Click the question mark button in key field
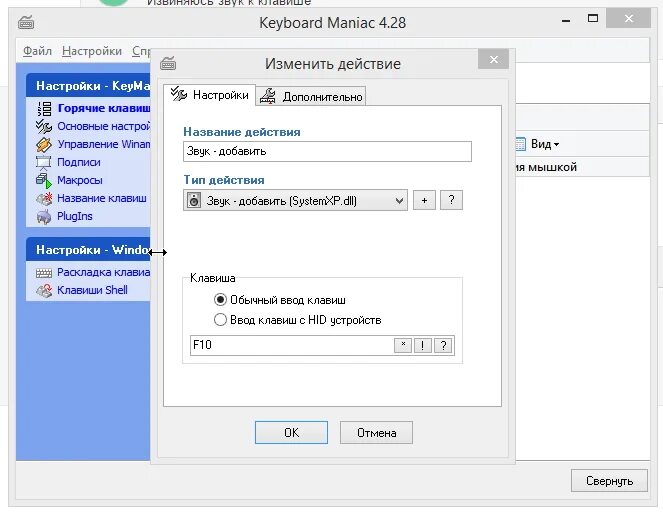Image resolution: width=663 pixels, height=525 pixels. (443, 345)
